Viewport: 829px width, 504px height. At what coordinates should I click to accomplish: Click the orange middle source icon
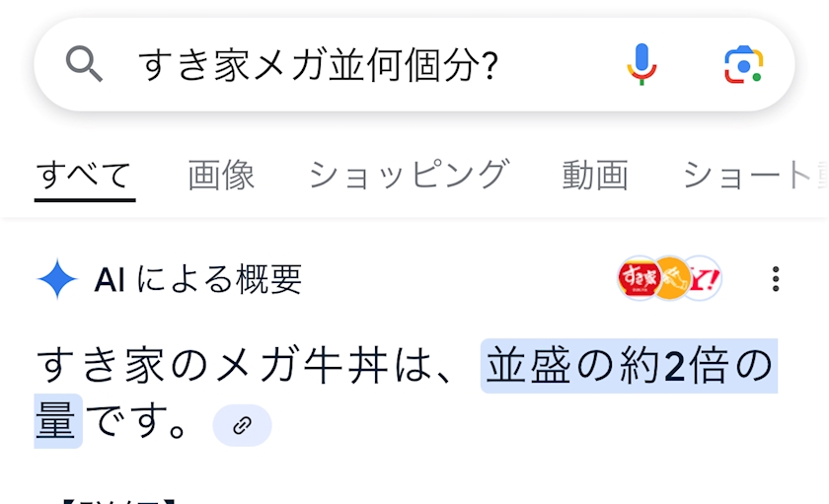point(671,280)
